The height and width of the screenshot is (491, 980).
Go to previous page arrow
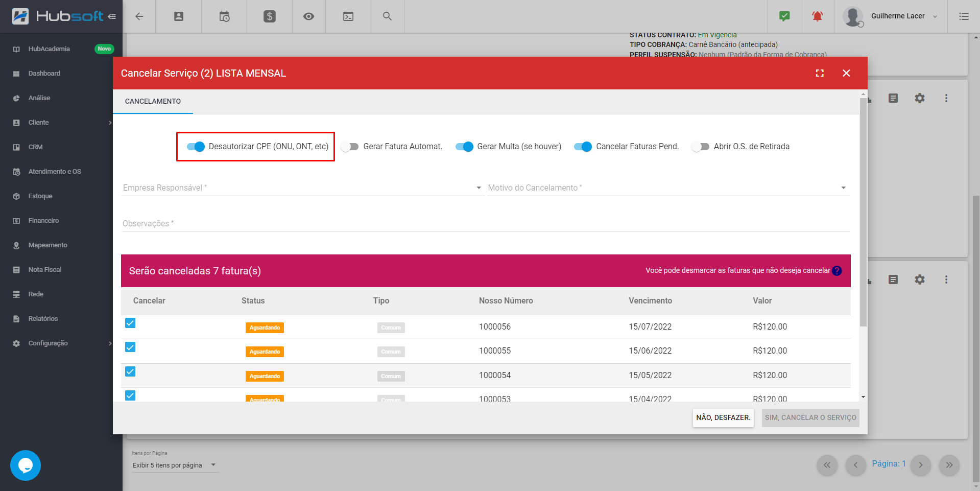pyautogui.click(x=855, y=465)
